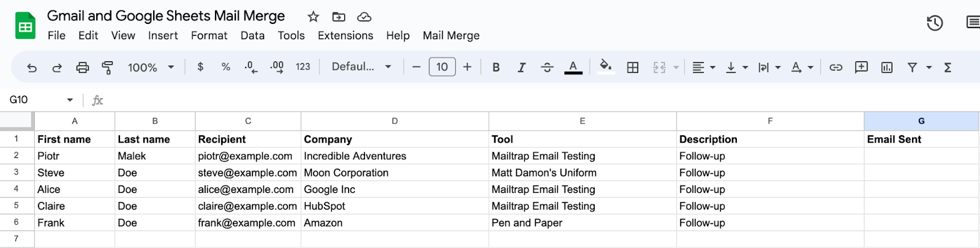Format as percent
980x248 pixels.
click(x=226, y=67)
